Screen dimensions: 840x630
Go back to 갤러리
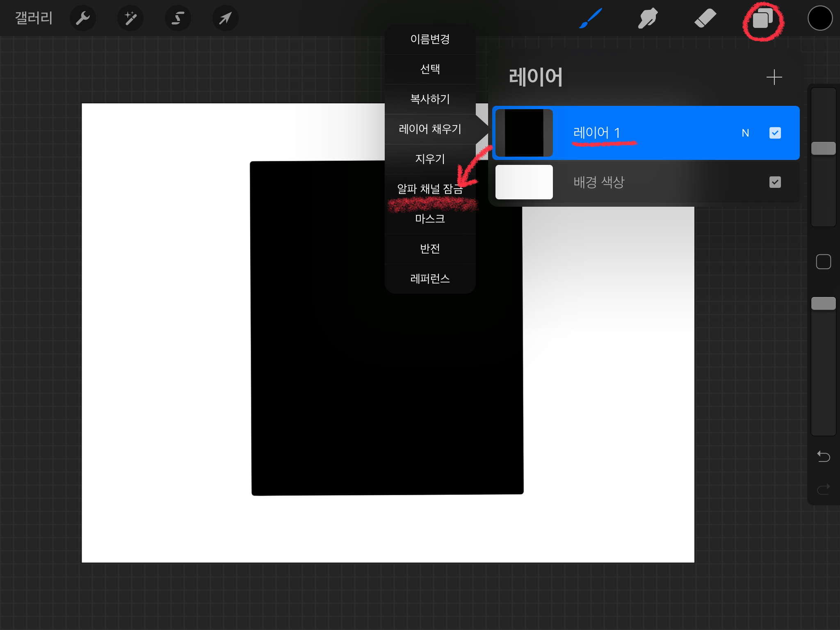point(34,18)
